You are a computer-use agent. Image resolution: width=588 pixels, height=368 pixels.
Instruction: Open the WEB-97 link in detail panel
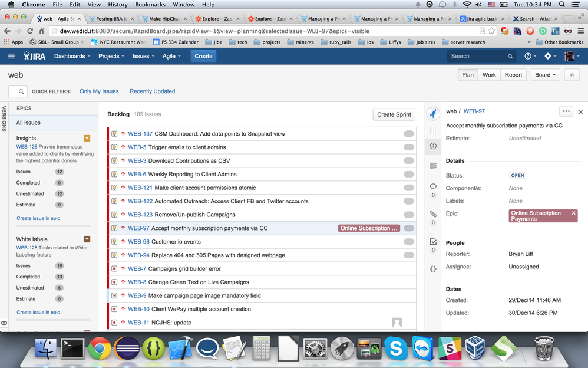(474, 111)
